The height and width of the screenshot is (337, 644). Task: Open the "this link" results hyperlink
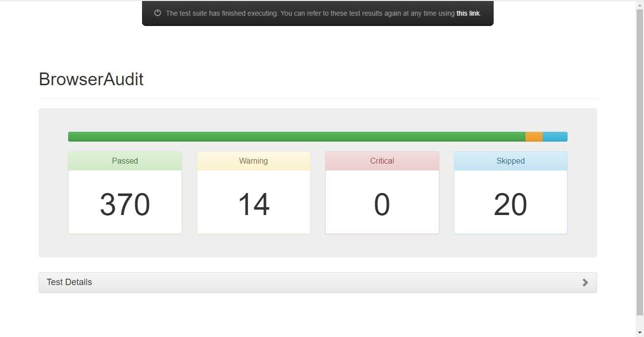468,13
